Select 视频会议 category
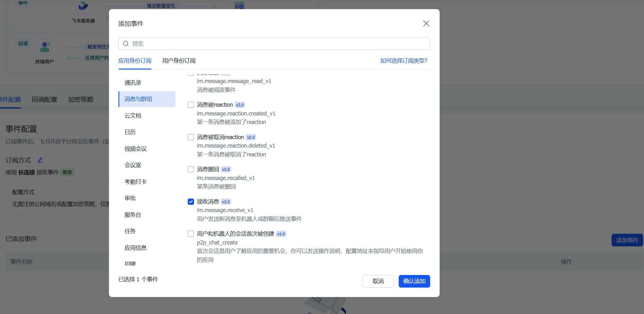The width and height of the screenshot is (644, 314). pos(135,149)
